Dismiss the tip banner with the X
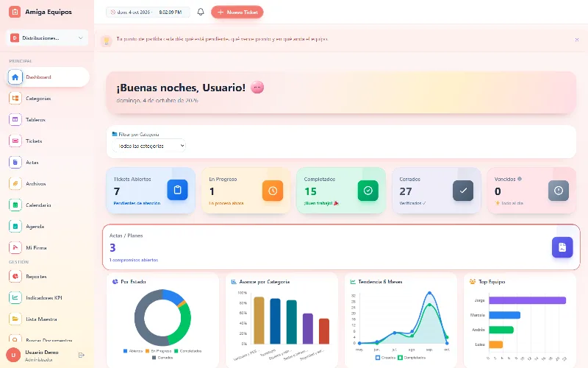Viewport: 588px width, 368px height. tap(577, 40)
